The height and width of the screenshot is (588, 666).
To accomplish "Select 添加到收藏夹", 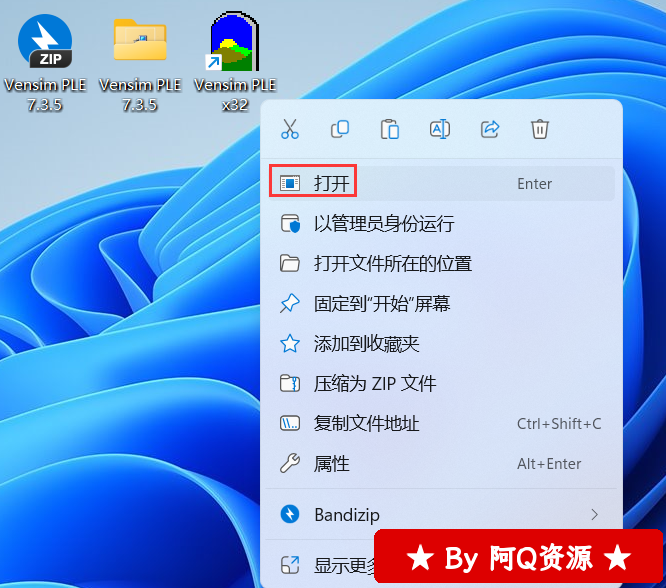I will [442, 343].
